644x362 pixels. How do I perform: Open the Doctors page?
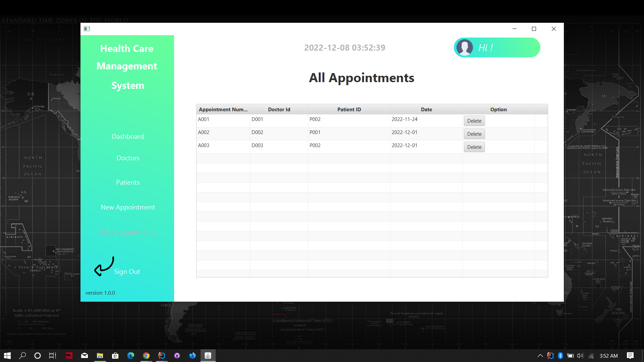(128, 158)
